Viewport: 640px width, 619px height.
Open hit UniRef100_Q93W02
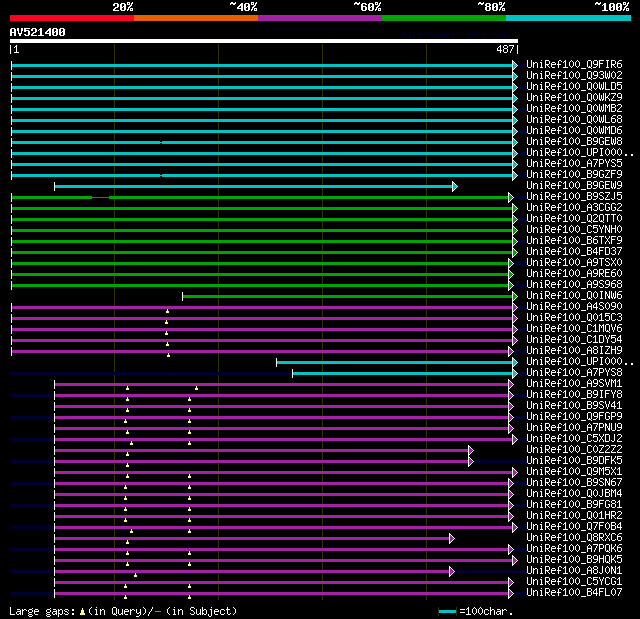click(x=574, y=75)
